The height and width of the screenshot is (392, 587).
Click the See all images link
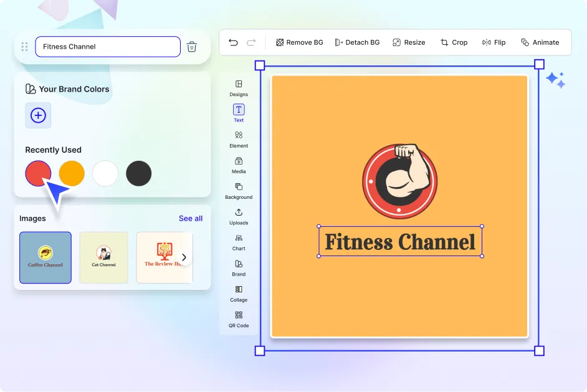(x=190, y=218)
